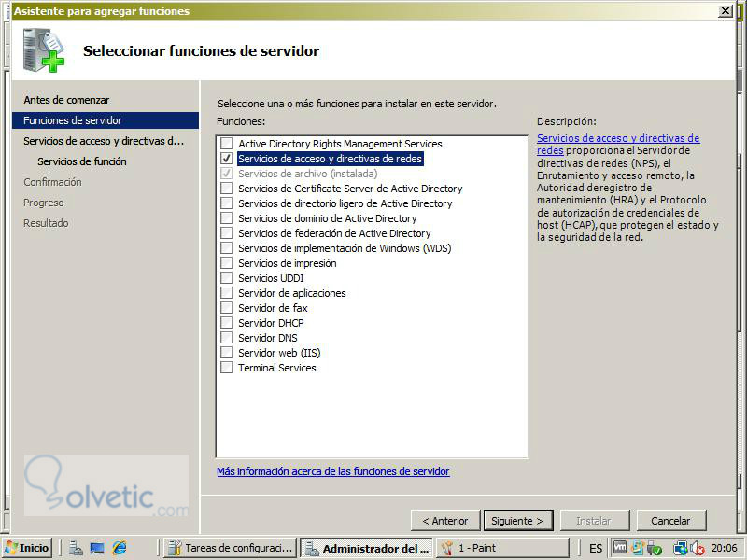Tick the Servidor de aplicaciones checkbox

(x=226, y=292)
